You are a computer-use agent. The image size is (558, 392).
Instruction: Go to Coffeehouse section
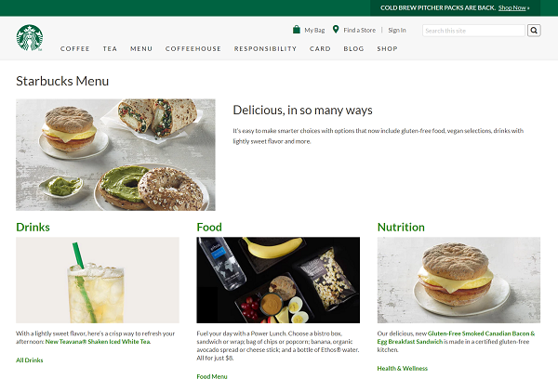click(193, 48)
